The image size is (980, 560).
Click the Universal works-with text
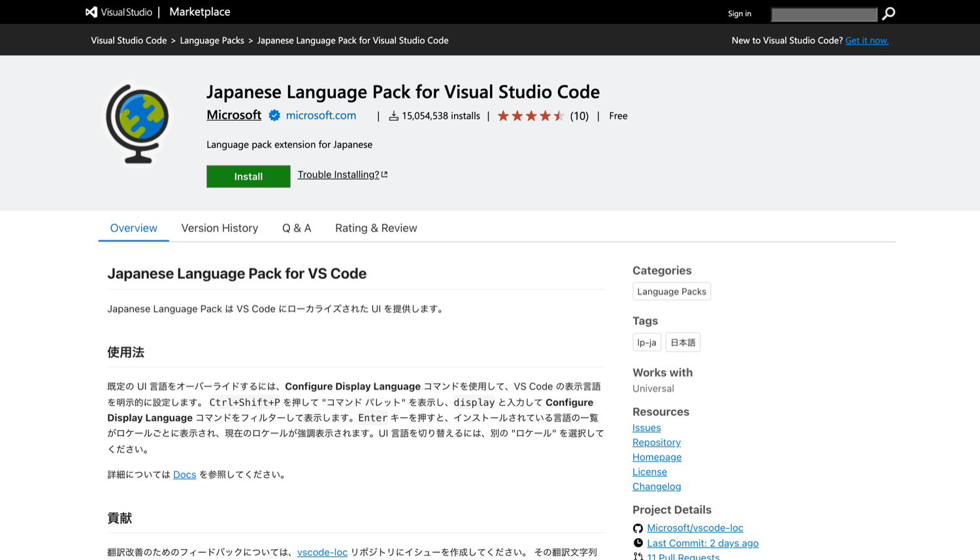[653, 388]
